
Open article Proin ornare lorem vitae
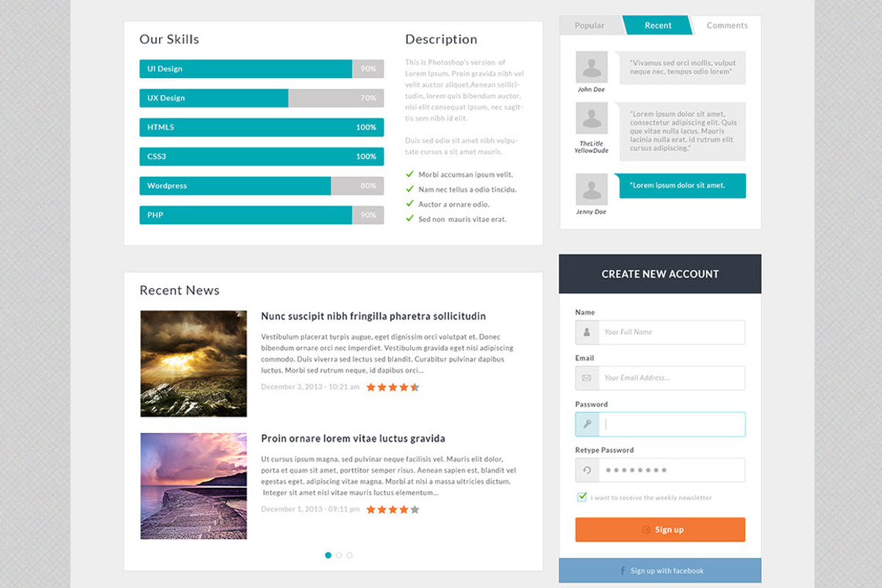(353, 439)
